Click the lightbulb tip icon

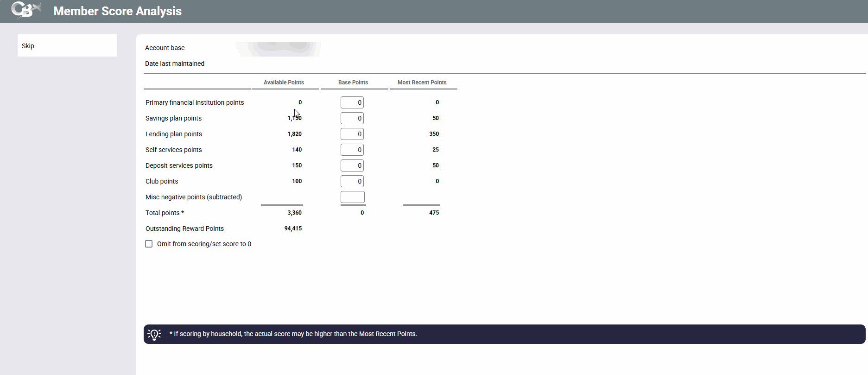154,334
